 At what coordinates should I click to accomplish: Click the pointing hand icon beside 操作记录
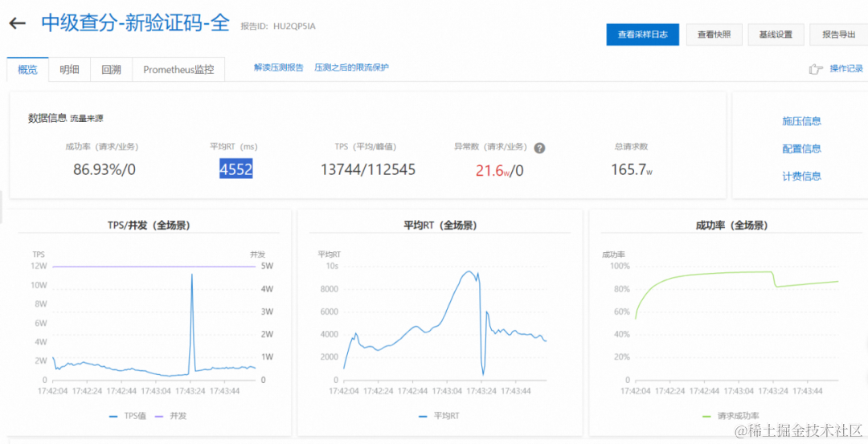click(x=815, y=68)
